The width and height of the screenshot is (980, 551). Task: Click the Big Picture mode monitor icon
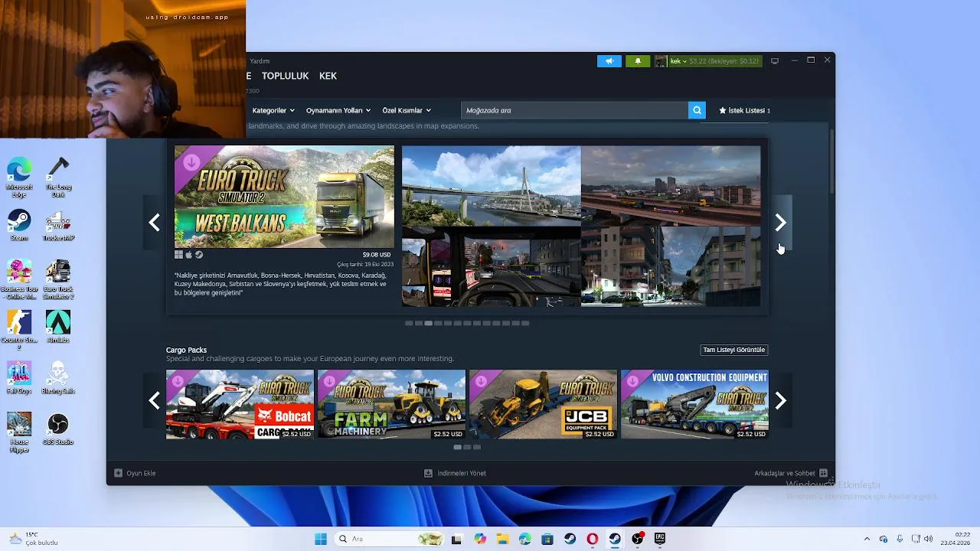click(x=775, y=61)
